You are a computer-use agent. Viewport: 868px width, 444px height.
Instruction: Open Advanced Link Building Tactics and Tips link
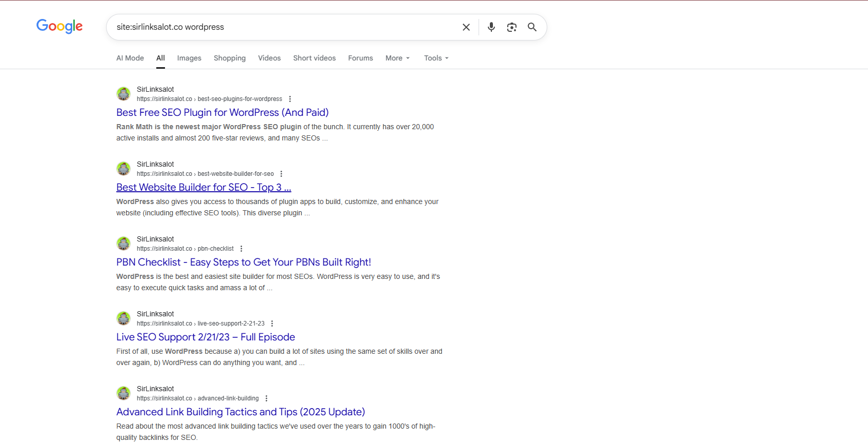pyautogui.click(x=241, y=412)
